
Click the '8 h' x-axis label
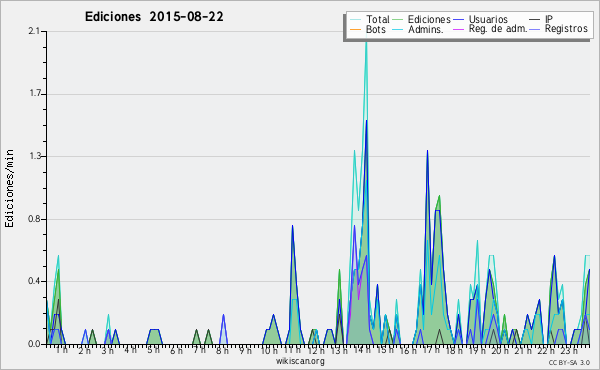(x=222, y=350)
